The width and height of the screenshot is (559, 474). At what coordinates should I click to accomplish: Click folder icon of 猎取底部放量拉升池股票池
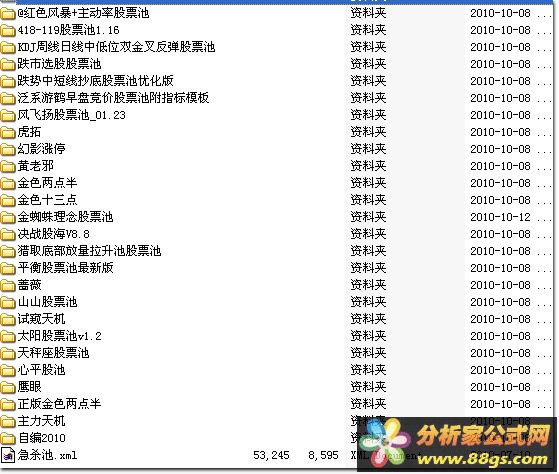tap(7, 252)
